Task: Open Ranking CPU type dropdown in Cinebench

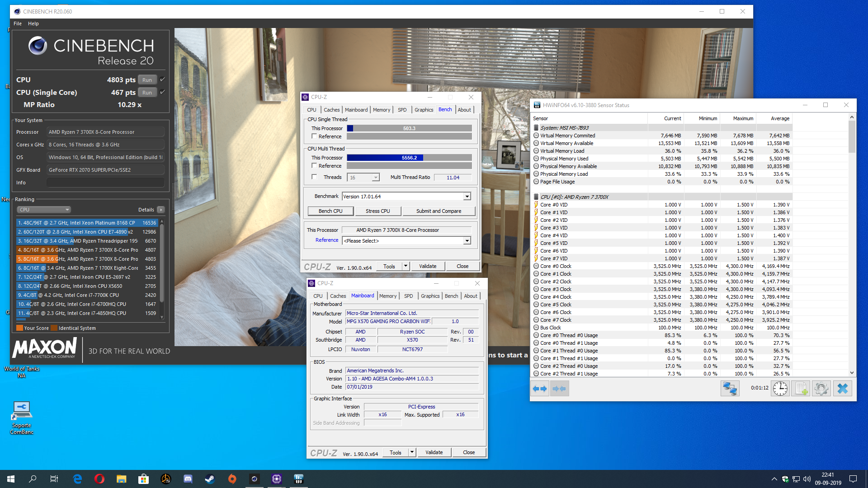Action: pyautogui.click(x=44, y=210)
